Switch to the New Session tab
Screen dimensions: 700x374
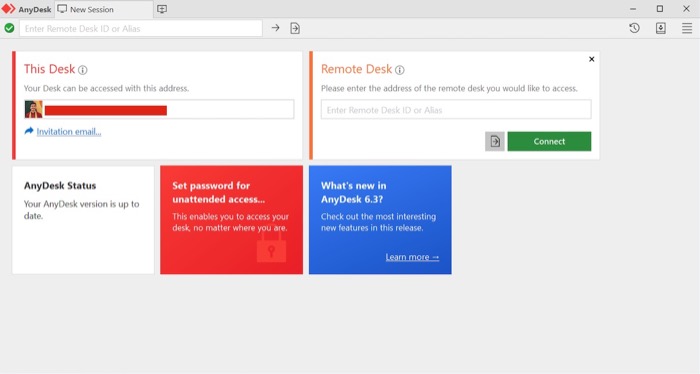104,9
